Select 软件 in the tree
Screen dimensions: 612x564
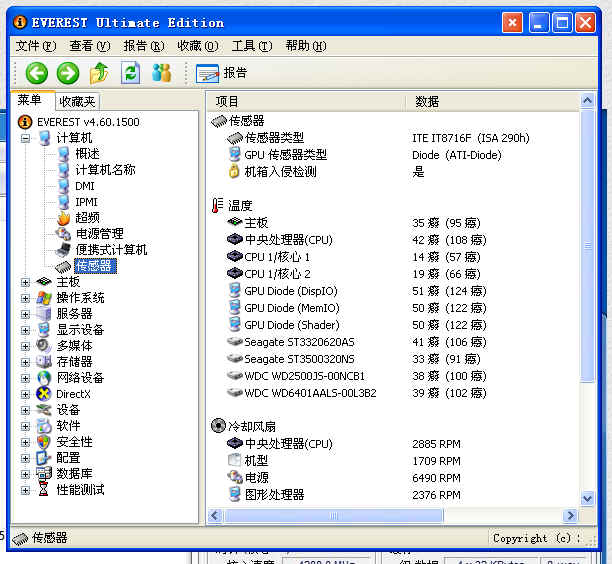point(68,426)
